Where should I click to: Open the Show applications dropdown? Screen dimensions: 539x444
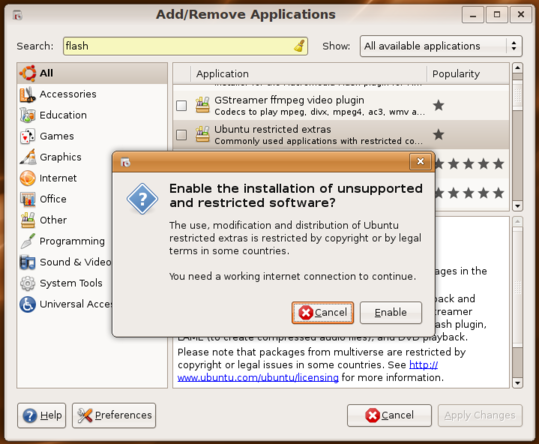[441, 46]
